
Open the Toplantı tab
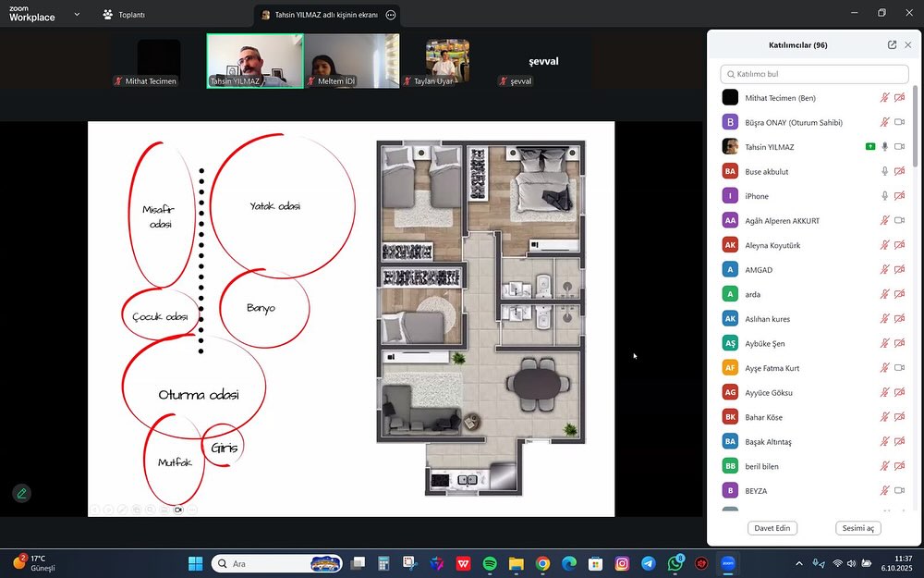124,15
